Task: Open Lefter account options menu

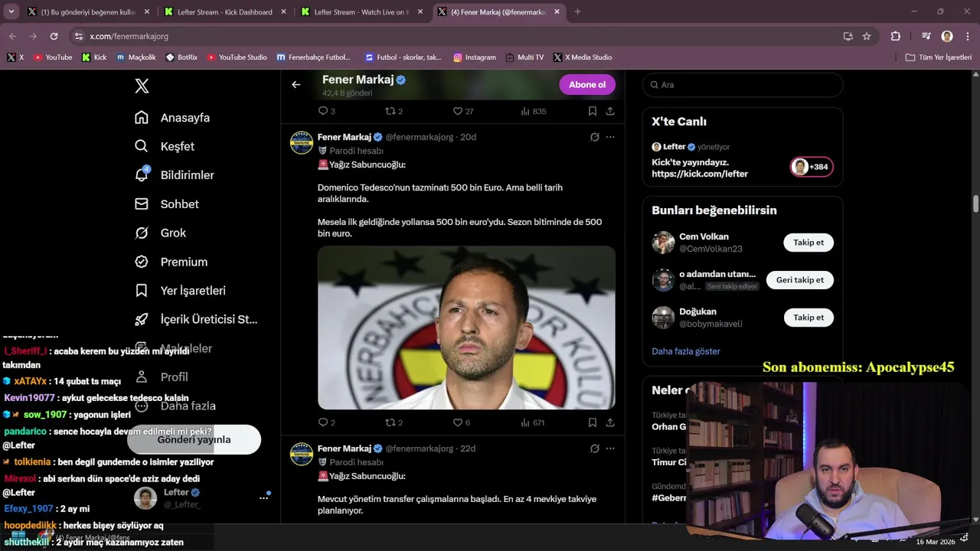Action: pos(263,498)
